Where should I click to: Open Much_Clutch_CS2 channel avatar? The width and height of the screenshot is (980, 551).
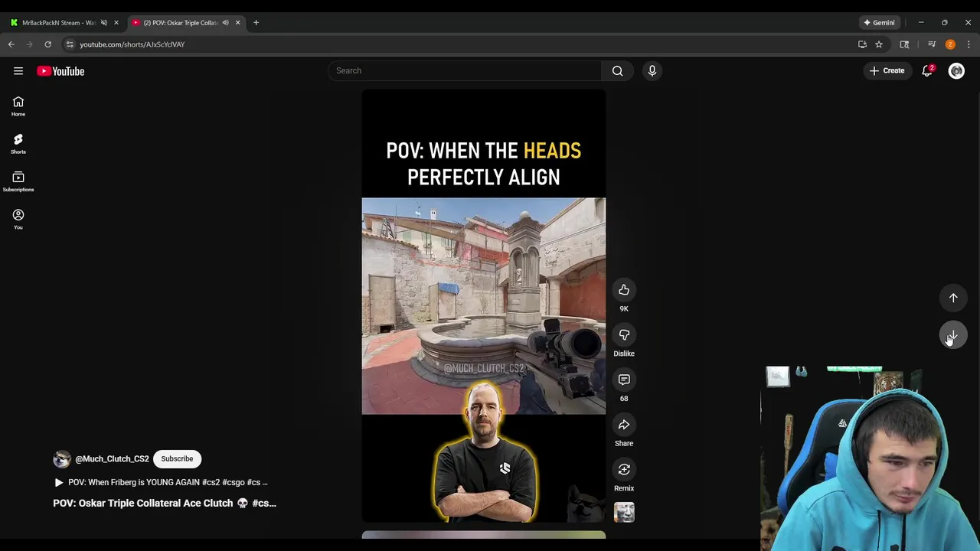(x=61, y=459)
